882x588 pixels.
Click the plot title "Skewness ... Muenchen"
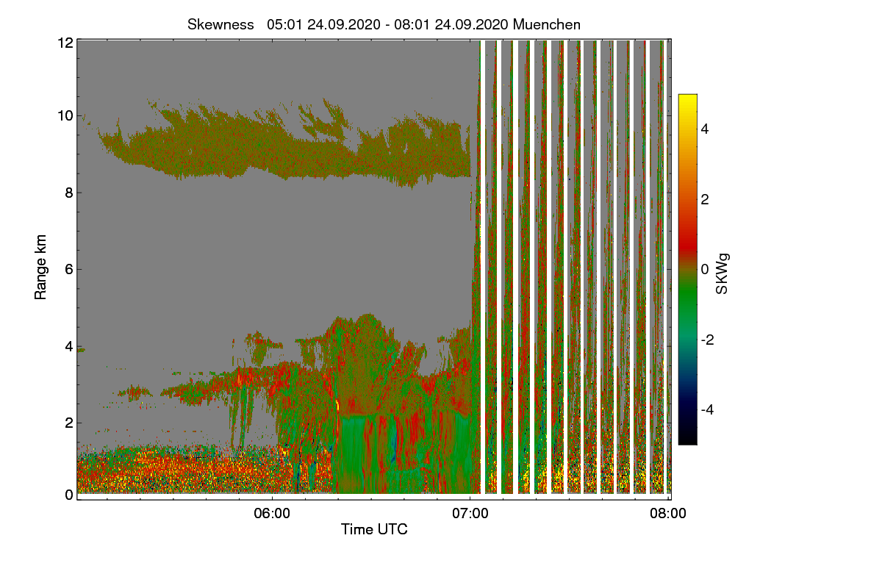coord(384,24)
